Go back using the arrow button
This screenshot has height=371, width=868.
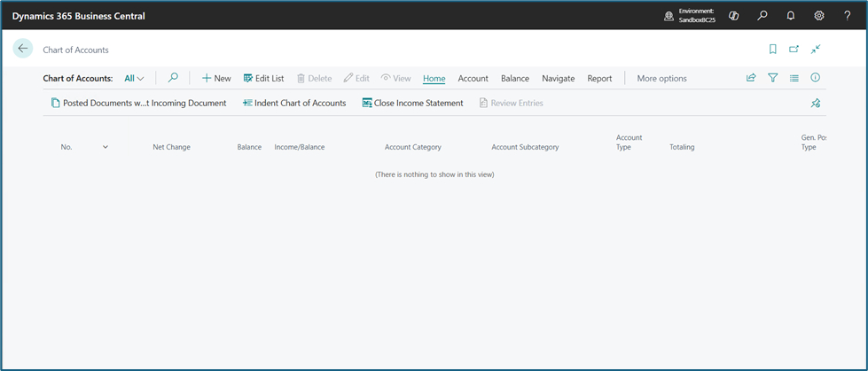tap(23, 49)
